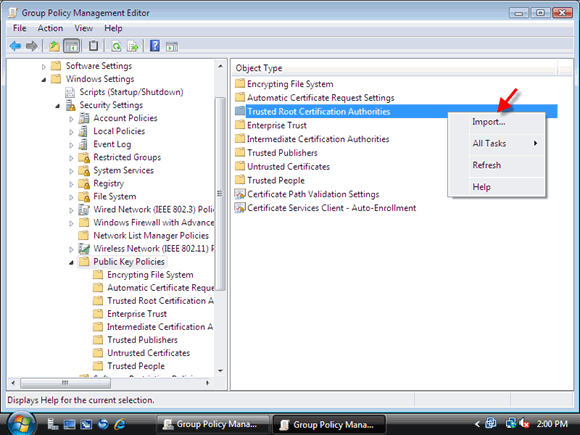Select Encrypting File System in right pane

click(x=290, y=84)
